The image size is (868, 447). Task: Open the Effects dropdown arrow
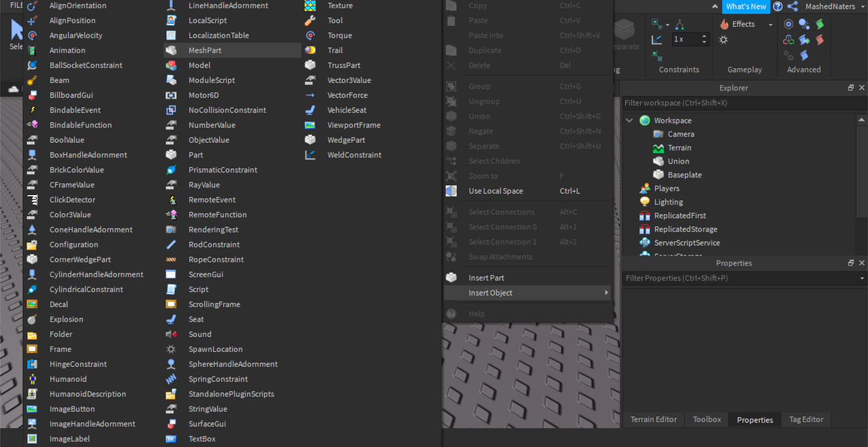click(771, 25)
